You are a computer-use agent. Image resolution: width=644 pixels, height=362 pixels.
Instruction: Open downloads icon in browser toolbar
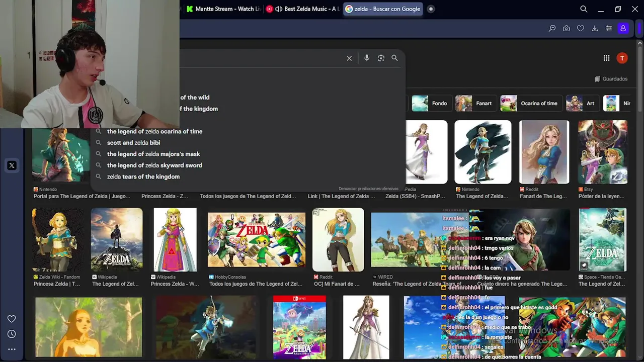[595, 29]
